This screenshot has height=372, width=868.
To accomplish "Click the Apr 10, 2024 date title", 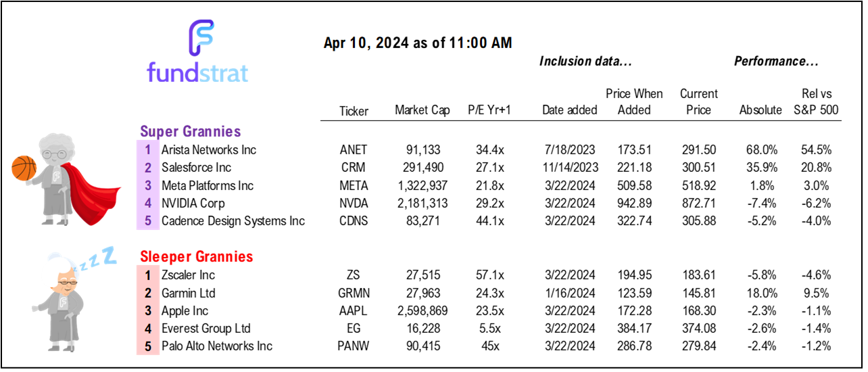I will pos(418,43).
